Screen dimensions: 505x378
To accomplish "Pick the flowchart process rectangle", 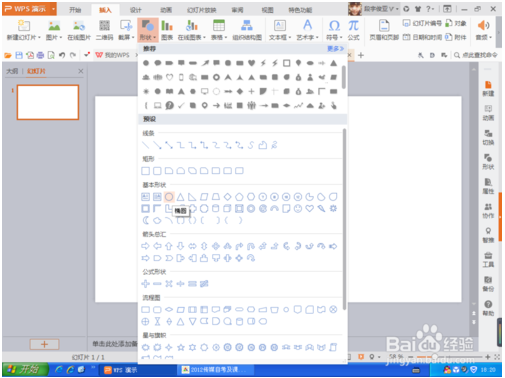I will (x=145, y=310).
